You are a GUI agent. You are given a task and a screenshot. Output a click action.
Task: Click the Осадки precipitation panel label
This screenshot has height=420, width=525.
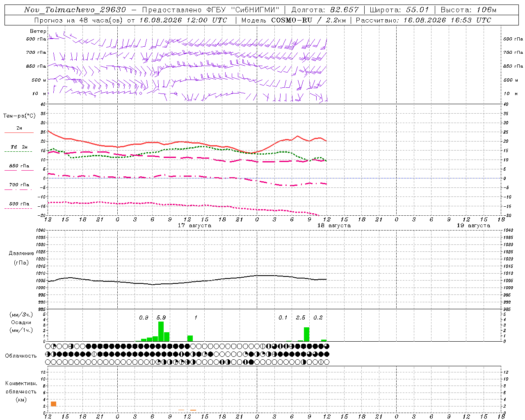[x=21, y=322]
